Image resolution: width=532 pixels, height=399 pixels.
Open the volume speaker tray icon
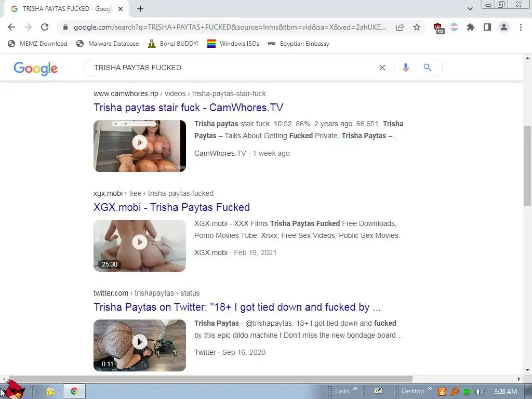point(479,392)
